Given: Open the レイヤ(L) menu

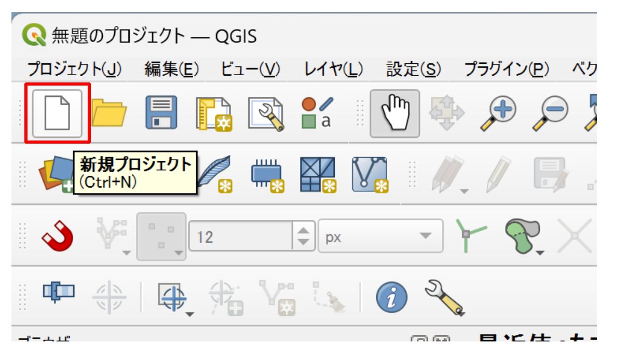Looking at the screenshot, I should [x=333, y=68].
